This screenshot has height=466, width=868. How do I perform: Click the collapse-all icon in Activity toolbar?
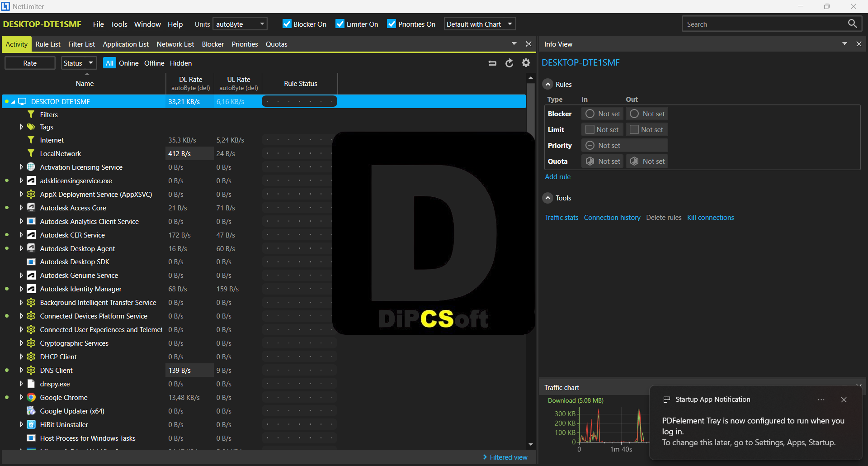click(492, 63)
